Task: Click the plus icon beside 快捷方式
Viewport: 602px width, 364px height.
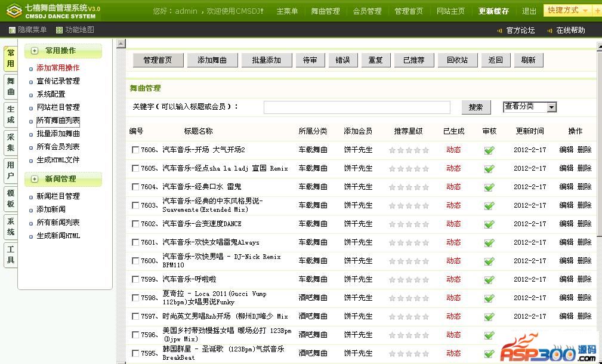Action: 596,11
